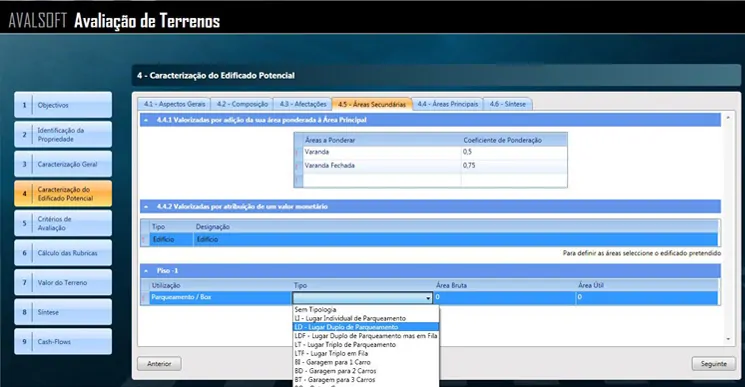
Task: Select Edifício in Tipo column
Action: pos(171,239)
